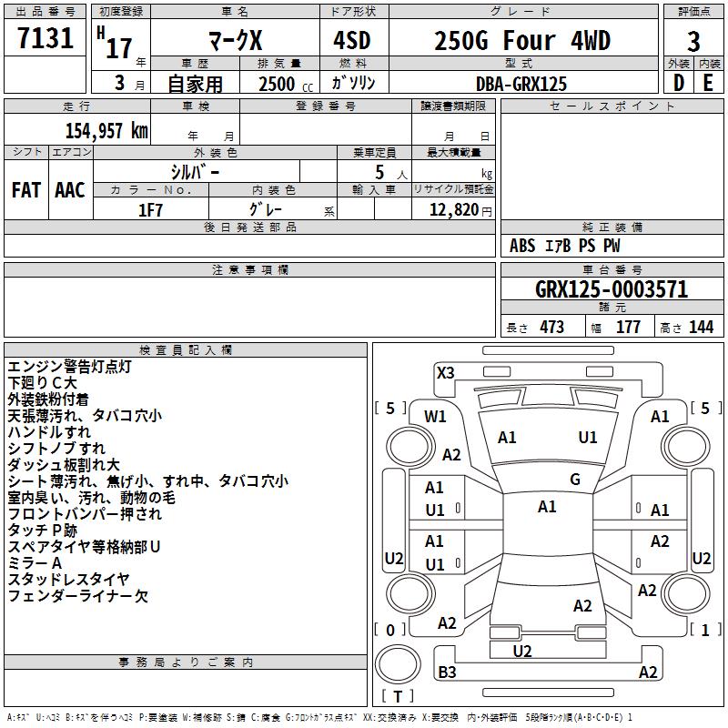Click shift type FAT

pos(26,190)
